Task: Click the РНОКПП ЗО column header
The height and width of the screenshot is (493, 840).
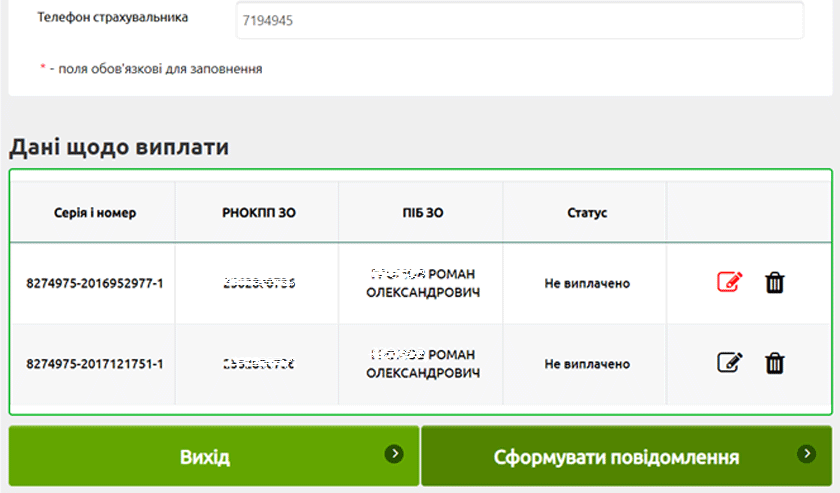Action: pyautogui.click(x=259, y=213)
